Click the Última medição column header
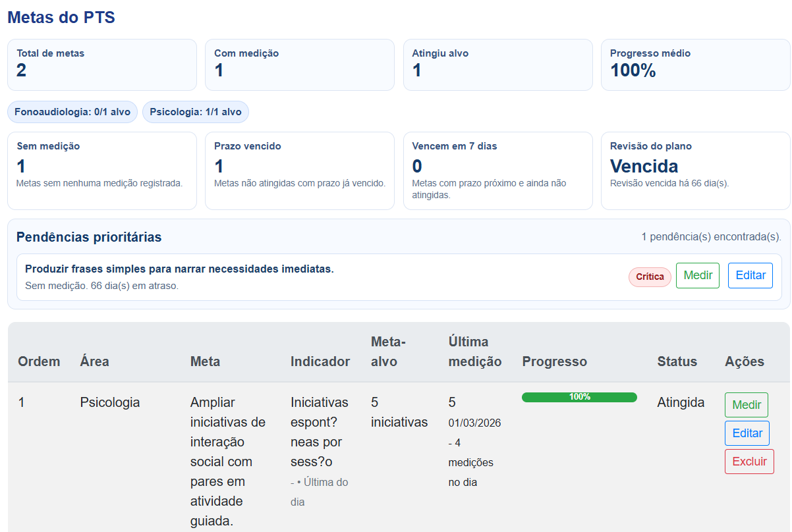Image resolution: width=792 pixels, height=532 pixels. (475, 352)
